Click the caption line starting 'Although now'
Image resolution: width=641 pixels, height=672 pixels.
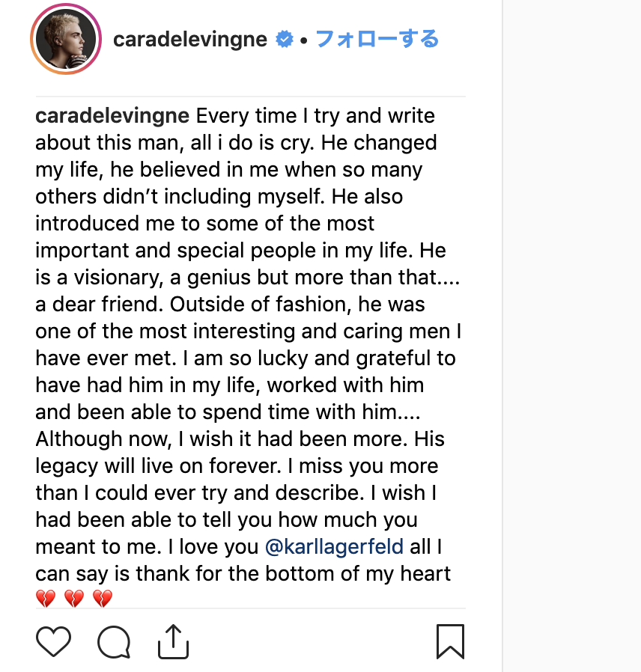tap(240, 439)
